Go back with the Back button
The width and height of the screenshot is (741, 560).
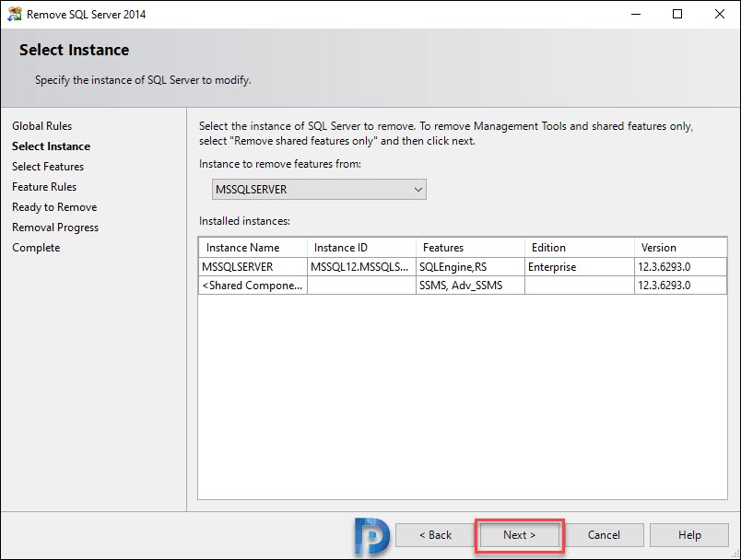pyautogui.click(x=435, y=535)
